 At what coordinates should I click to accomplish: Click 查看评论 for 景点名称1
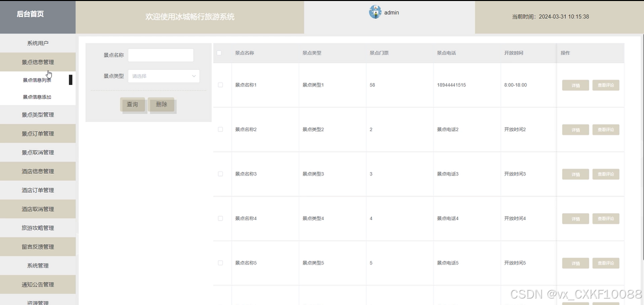pyautogui.click(x=606, y=85)
